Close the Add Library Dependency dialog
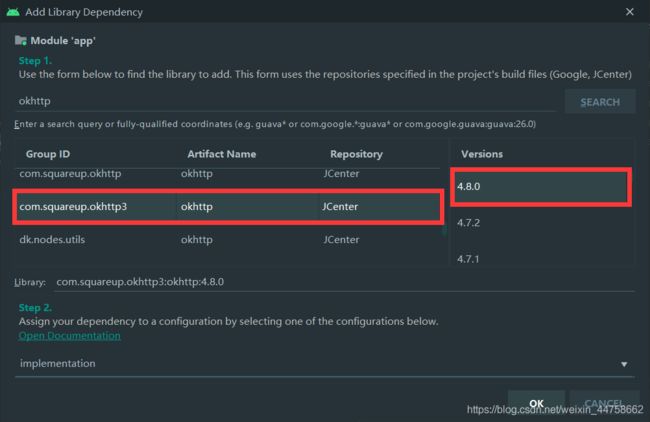 (x=629, y=12)
